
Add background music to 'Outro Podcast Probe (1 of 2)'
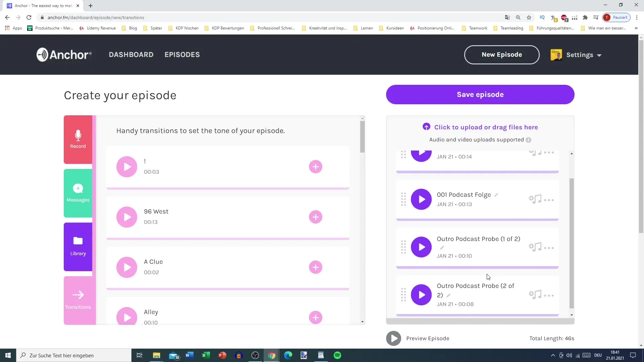pos(535,247)
